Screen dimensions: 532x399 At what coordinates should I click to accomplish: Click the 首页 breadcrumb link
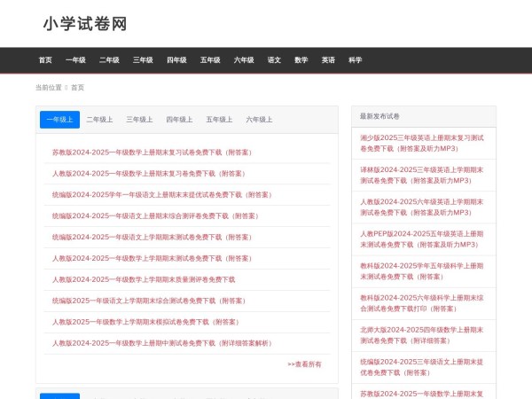pyautogui.click(x=78, y=88)
